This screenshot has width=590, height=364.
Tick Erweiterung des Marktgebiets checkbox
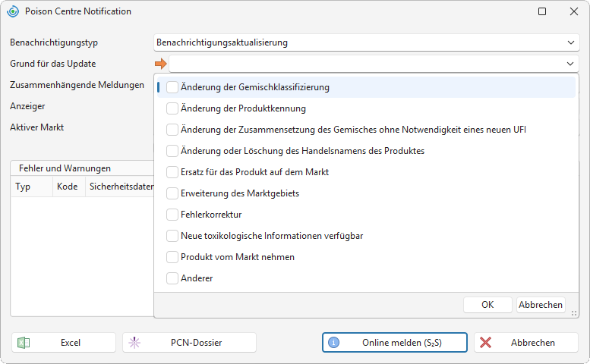pos(172,193)
